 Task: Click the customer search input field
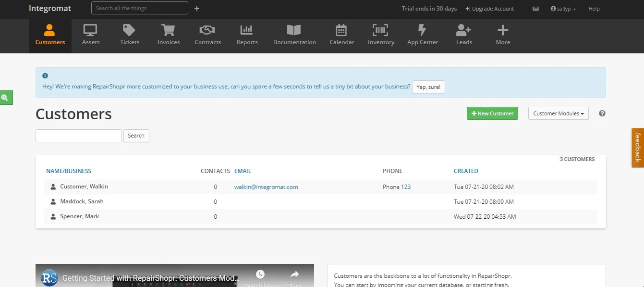click(x=79, y=136)
